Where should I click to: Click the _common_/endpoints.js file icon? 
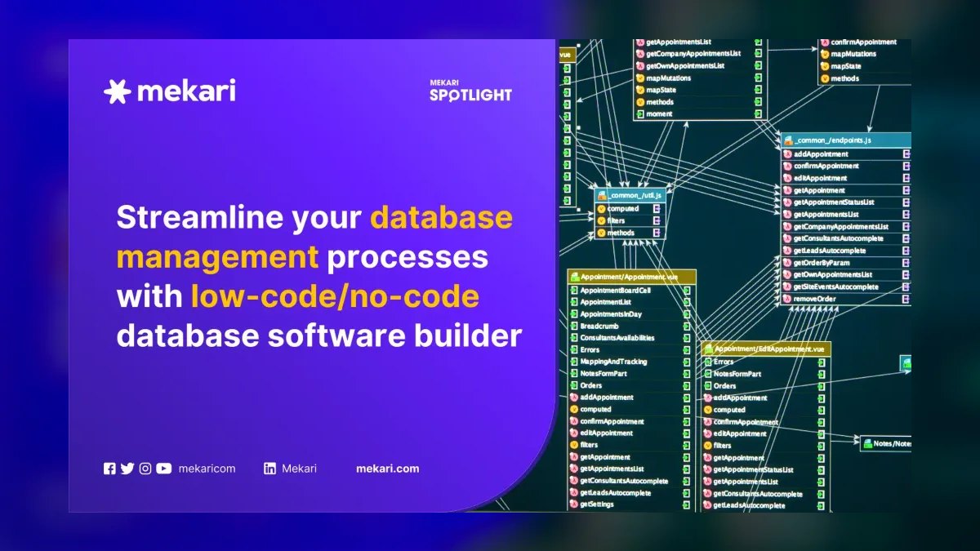point(787,141)
